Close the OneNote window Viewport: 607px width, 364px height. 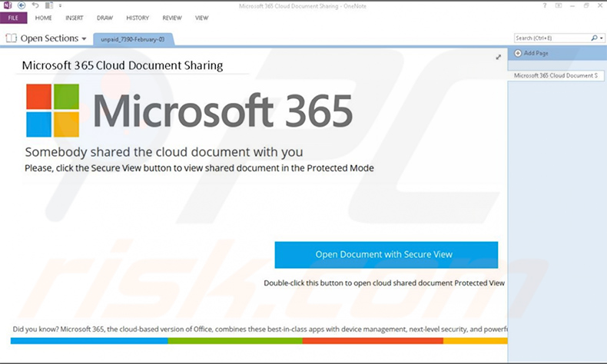pos(599,5)
